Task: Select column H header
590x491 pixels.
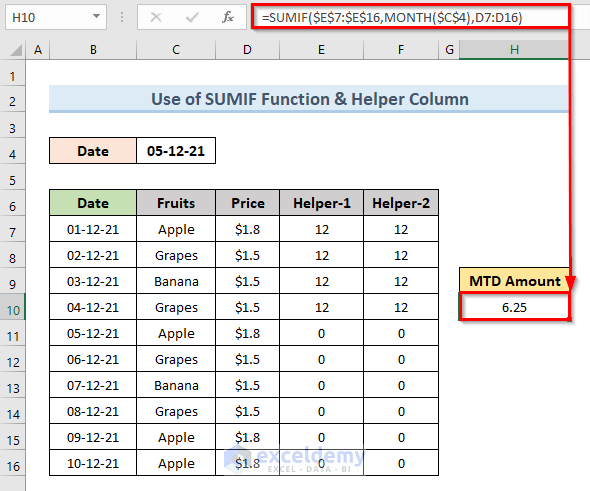Action: pos(514,50)
